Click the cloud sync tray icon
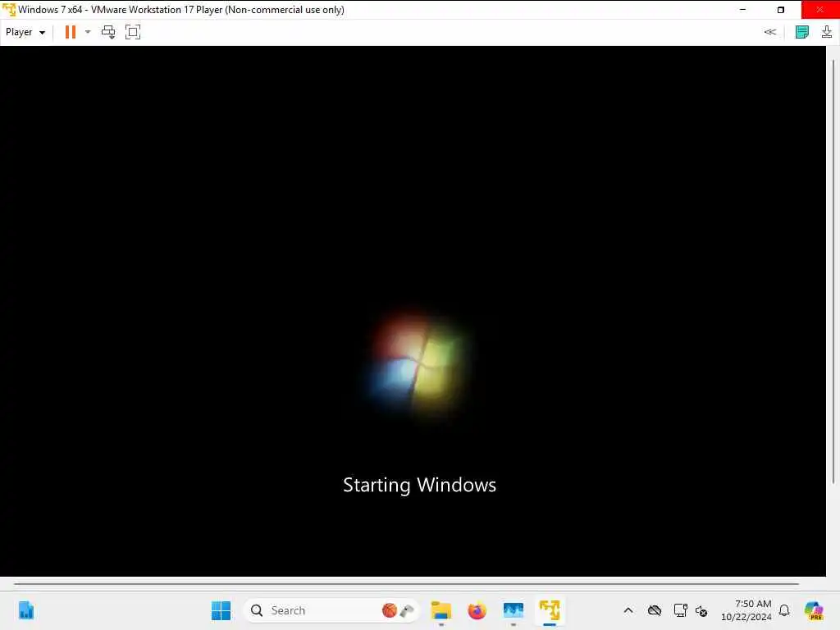Viewport: 840px width, 630px height. click(654, 610)
